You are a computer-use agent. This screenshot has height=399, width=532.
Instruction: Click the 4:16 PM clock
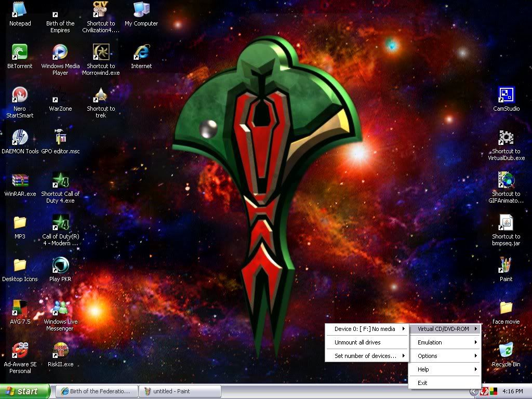point(512,391)
